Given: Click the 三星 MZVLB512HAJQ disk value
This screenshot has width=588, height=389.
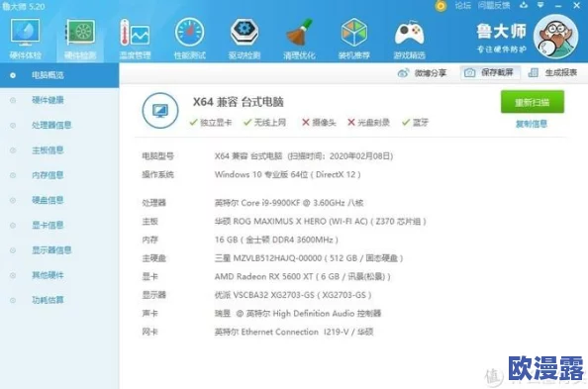Looking at the screenshot, I should pyautogui.click(x=309, y=258).
